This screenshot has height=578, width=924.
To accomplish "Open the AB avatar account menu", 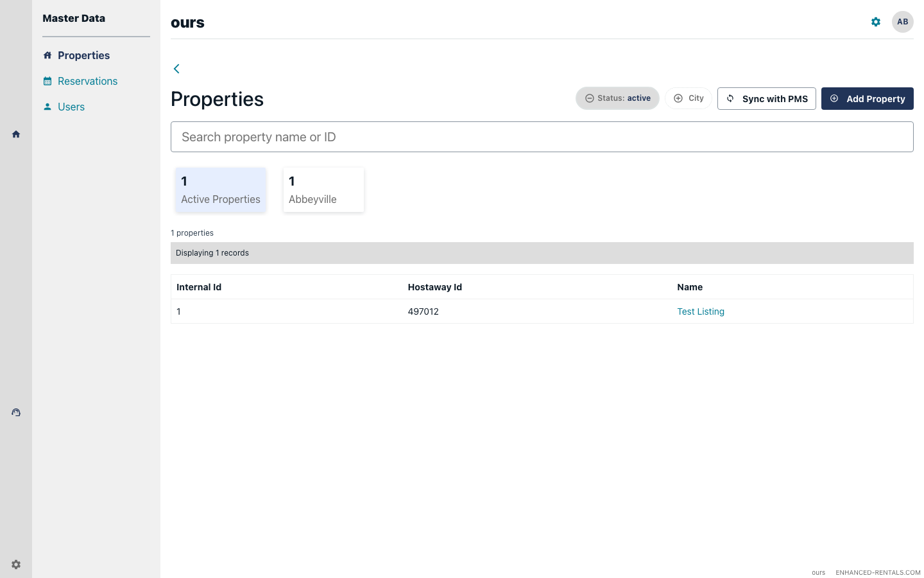I will [x=902, y=21].
